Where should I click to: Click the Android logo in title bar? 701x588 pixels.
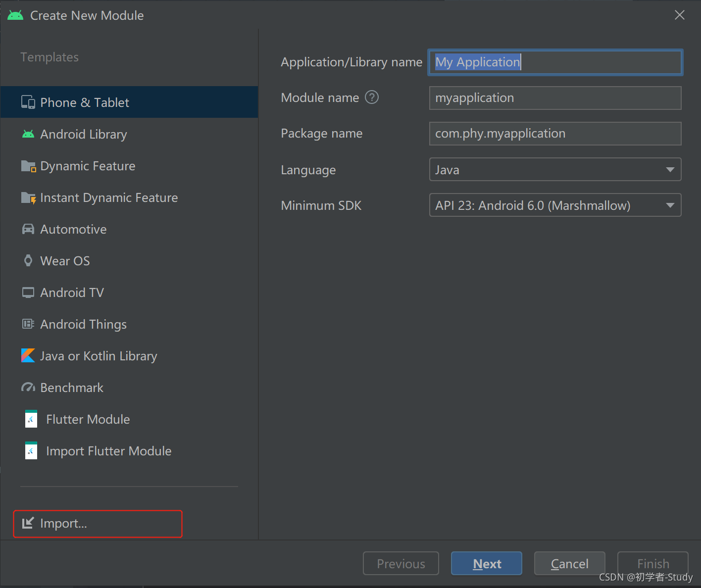(x=15, y=15)
